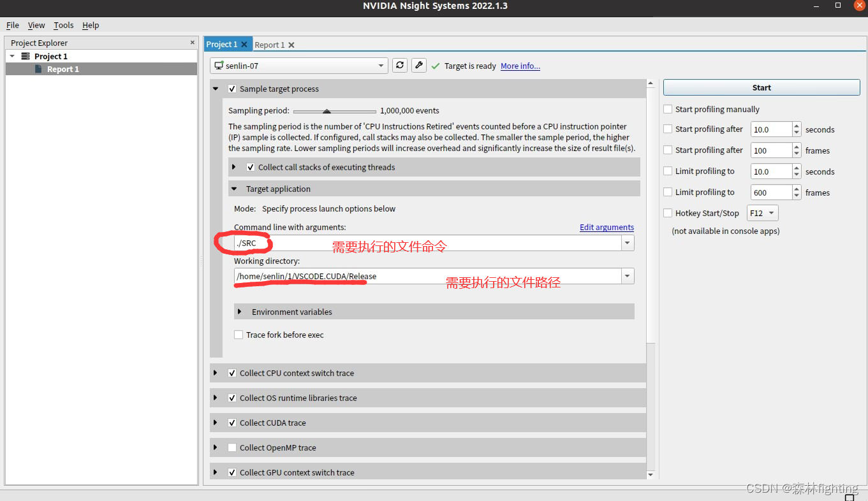Expand Collect OpenMP trace options
This screenshot has width=868, height=501.
(x=216, y=447)
